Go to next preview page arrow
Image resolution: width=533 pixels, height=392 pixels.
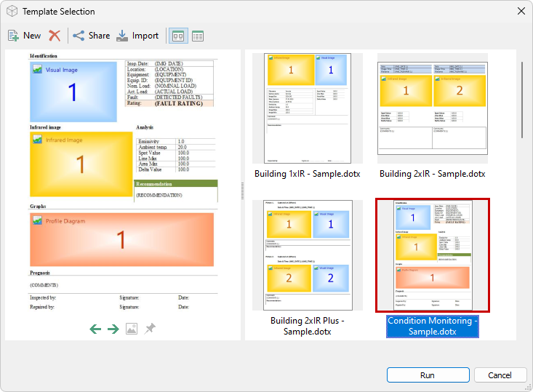pyautogui.click(x=113, y=329)
